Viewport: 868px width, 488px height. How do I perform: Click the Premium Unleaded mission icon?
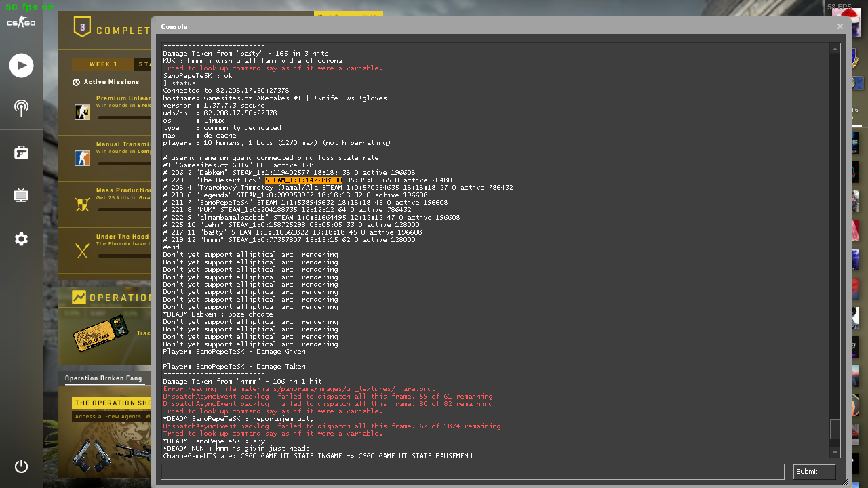coord(83,112)
